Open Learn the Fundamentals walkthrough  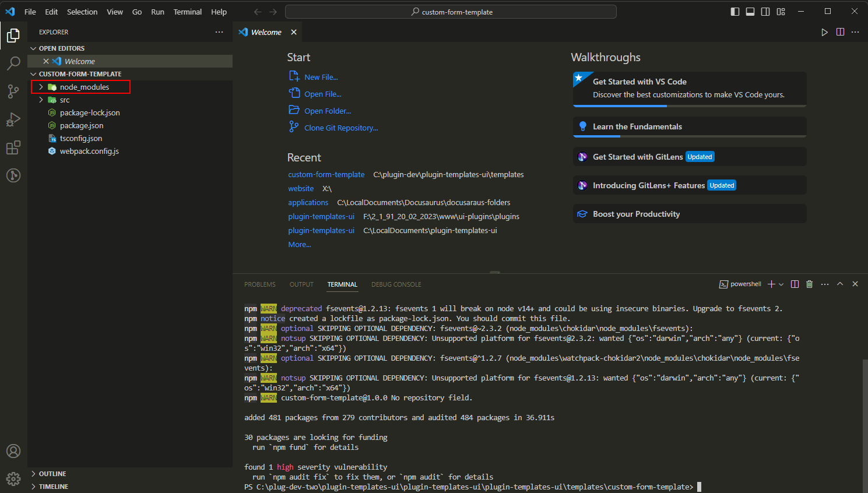[690, 127]
